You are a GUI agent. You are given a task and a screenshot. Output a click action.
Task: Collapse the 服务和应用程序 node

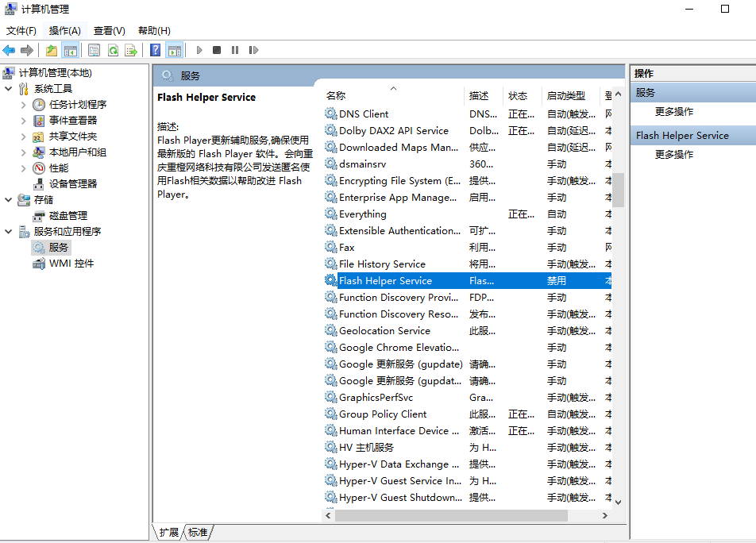(x=8, y=232)
